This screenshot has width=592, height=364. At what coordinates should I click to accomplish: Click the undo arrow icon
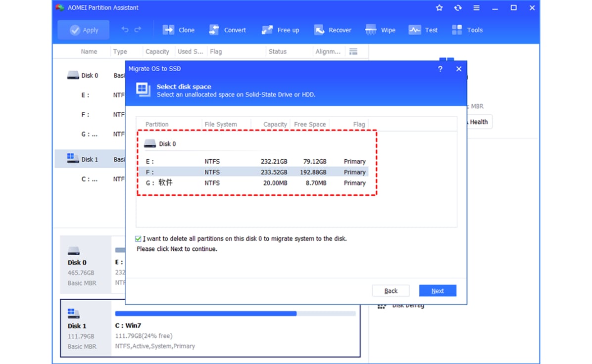[125, 29]
